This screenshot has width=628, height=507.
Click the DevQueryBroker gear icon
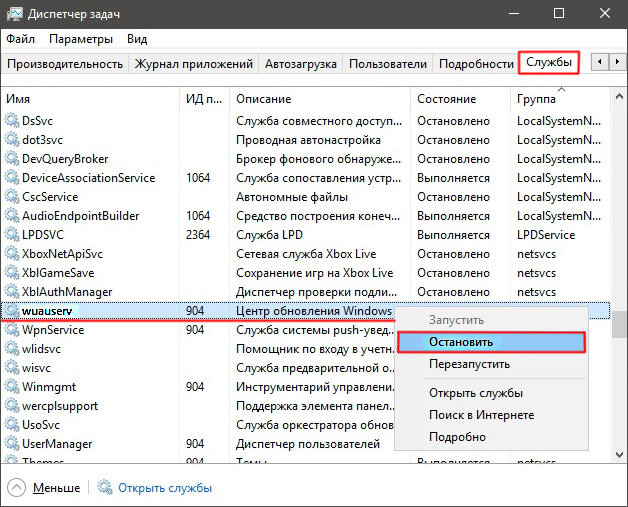pyautogui.click(x=12, y=159)
